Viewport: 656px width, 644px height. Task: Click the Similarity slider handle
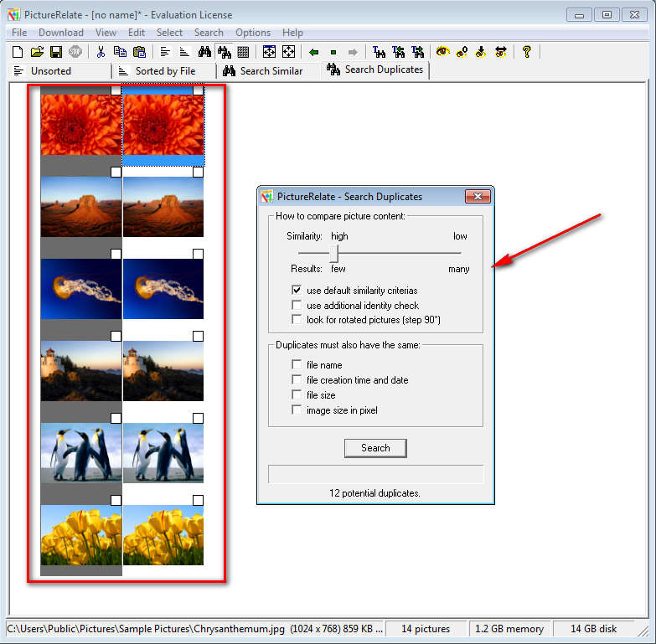(x=333, y=252)
